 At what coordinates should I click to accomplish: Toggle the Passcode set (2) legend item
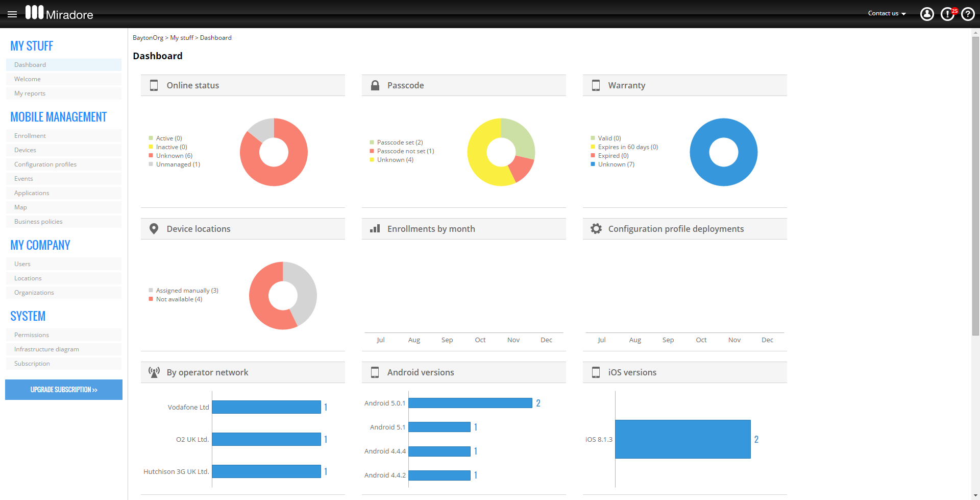pos(399,142)
